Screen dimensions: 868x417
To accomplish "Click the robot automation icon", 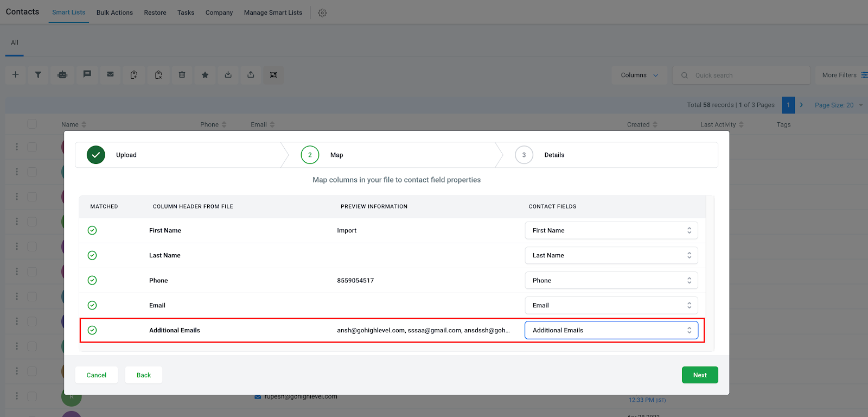I will click(63, 75).
